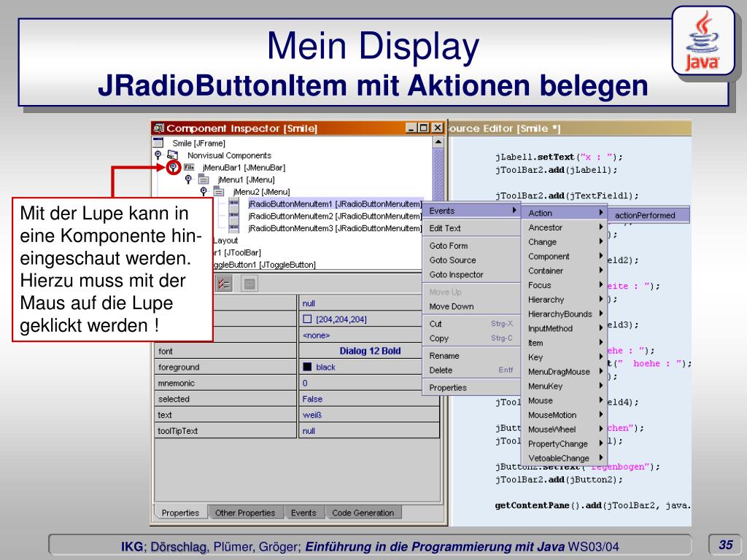This screenshot has width=747, height=560.
Task: Collapse jMenu1 via its magnifier handle
Action: pos(189,179)
